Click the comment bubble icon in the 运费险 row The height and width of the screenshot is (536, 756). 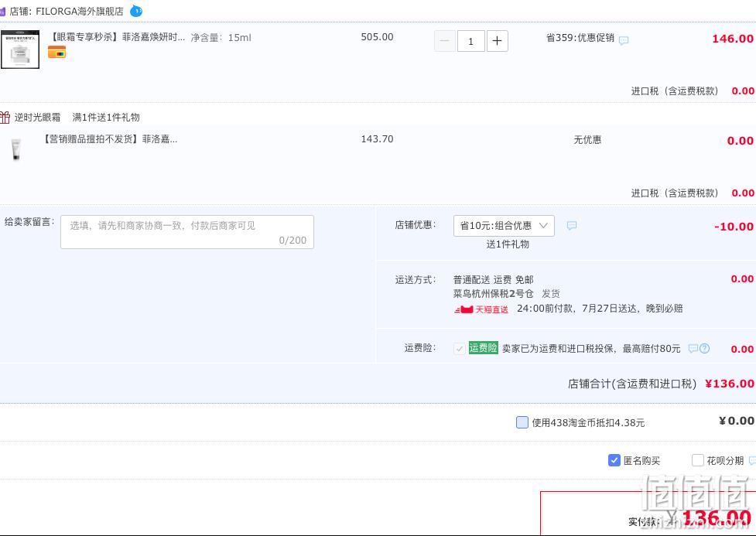693,348
